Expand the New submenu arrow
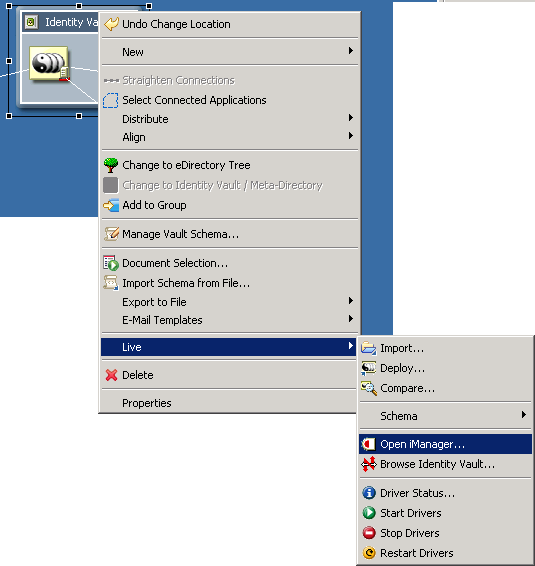 [351, 51]
